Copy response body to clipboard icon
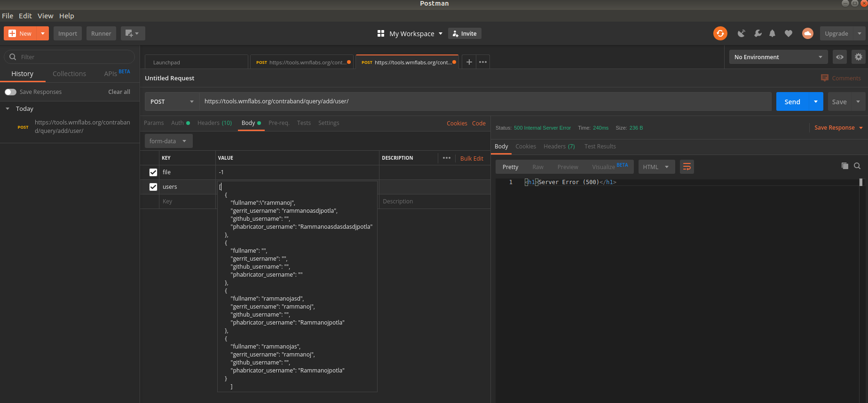Viewport: 868px width, 403px height. 844,166
